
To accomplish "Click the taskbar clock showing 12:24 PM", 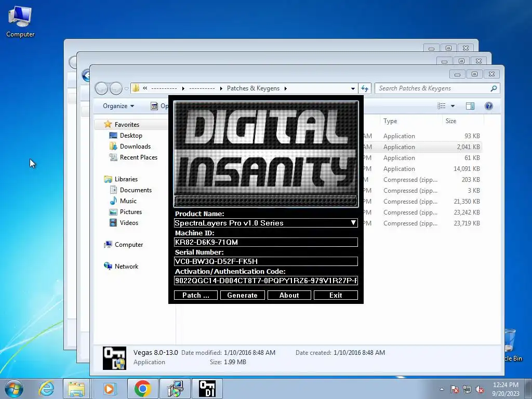I will click(506, 389).
